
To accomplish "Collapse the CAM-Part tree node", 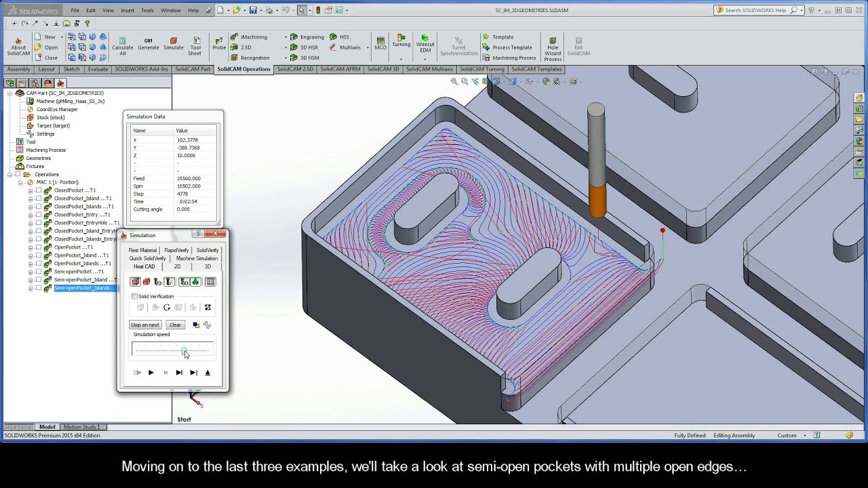I will coord(9,93).
